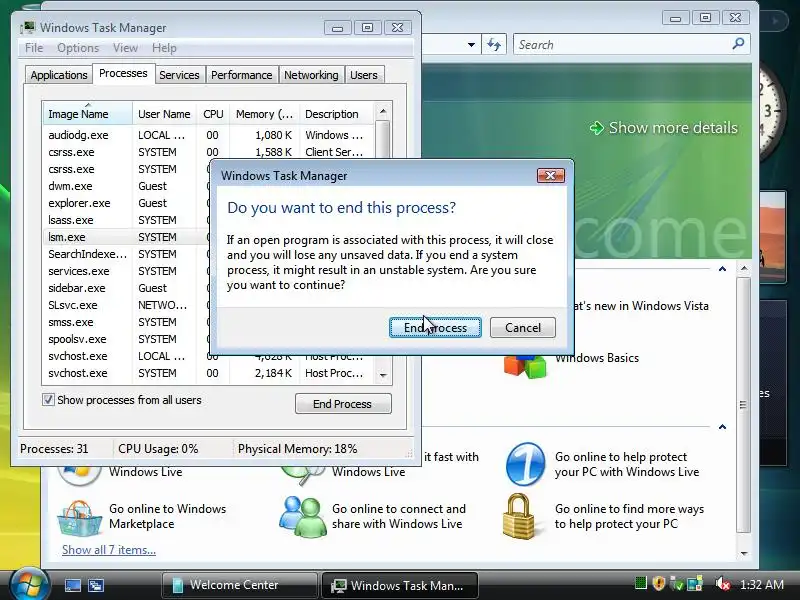This screenshot has width=800, height=600.
Task: Open address bar dropdown arrow in Welcome Center
Action: (x=471, y=45)
